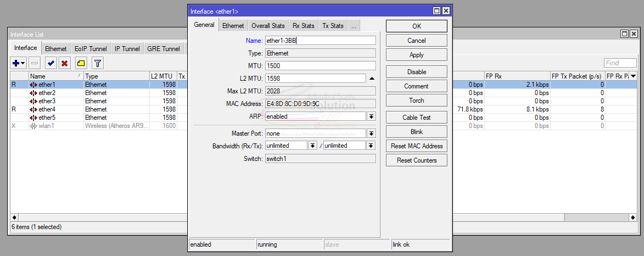This screenshot has width=644, height=256.
Task: Click the Master Port combo showing none
Action: (316, 133)
